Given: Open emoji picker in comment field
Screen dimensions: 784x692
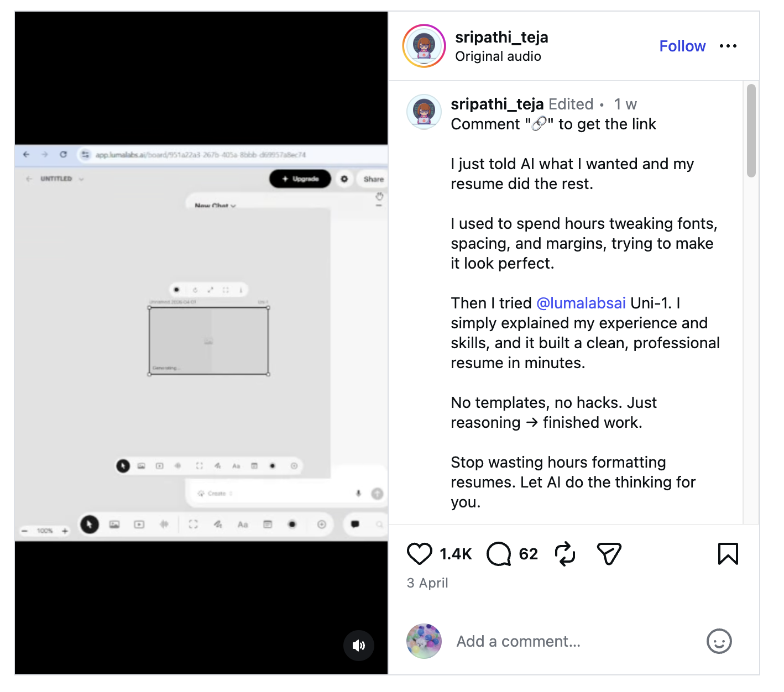Looking at the screenshot, I should pos(719,641).
